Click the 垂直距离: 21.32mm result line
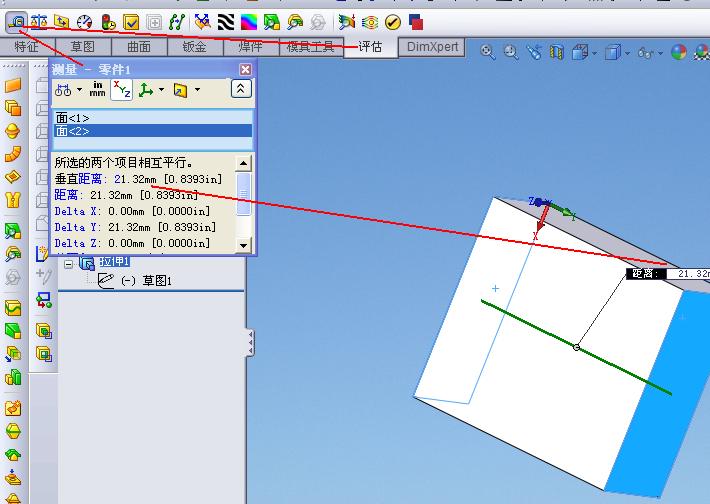Screen dimensions: 710x504 (138, 179)
